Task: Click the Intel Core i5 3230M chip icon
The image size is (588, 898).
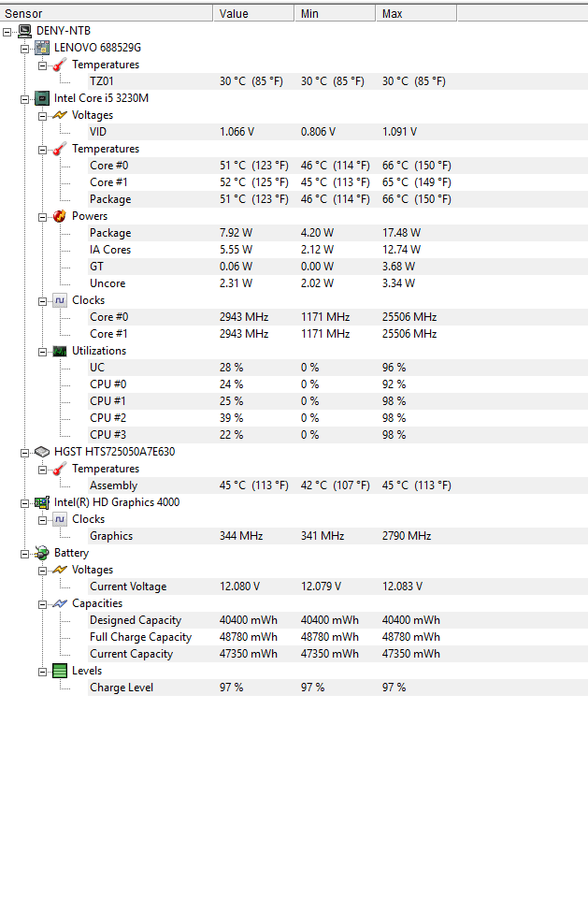Action: tap(42, 98)
